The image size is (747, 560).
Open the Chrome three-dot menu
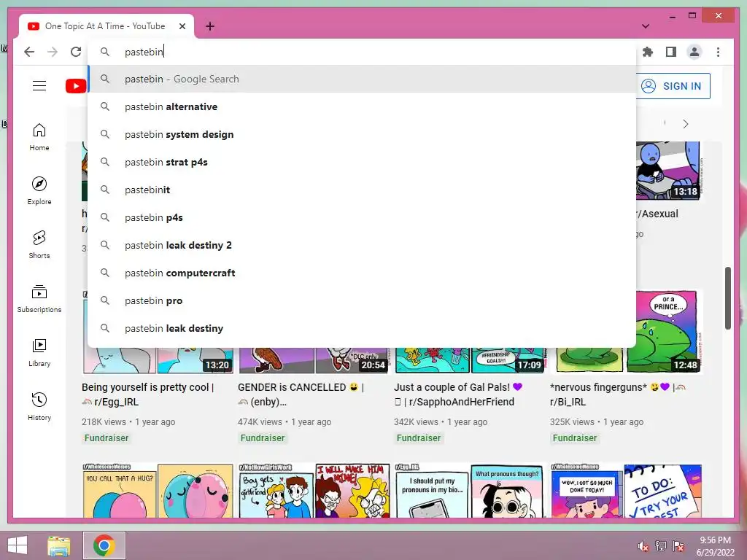(x=718, y=52)
